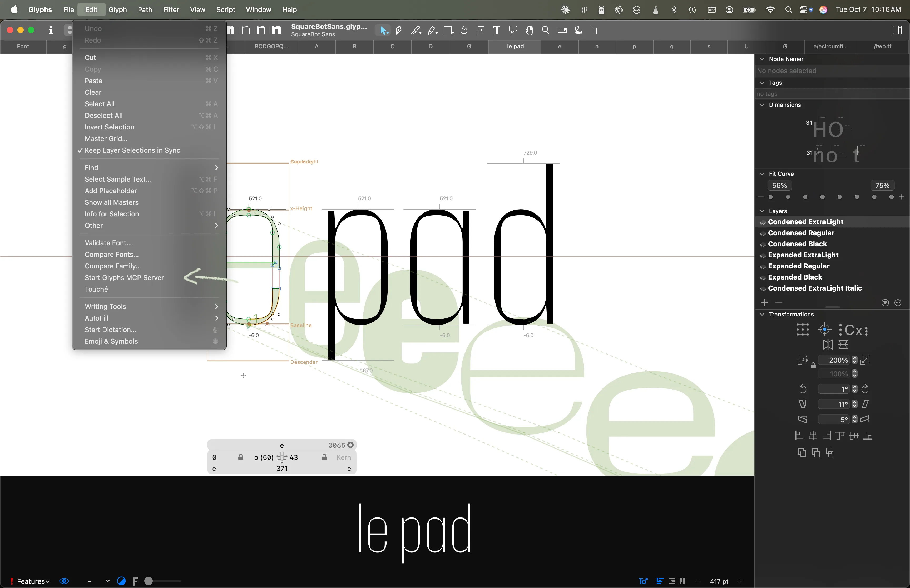Select the Measurement ruler tool
Image resolution: width=910 pixels, height=588 pixels.
pyautogui.click(x=562, y=30)
